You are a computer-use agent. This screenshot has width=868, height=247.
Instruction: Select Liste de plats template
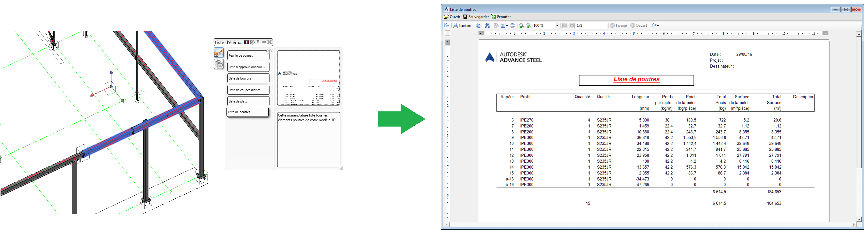pyautogui.click(x=248, y=101)
